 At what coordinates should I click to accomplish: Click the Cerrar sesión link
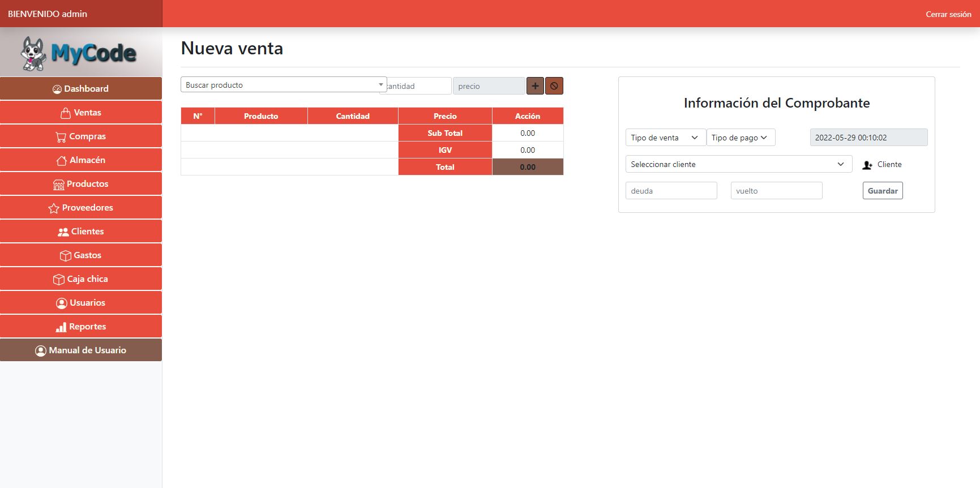(948, 14)
